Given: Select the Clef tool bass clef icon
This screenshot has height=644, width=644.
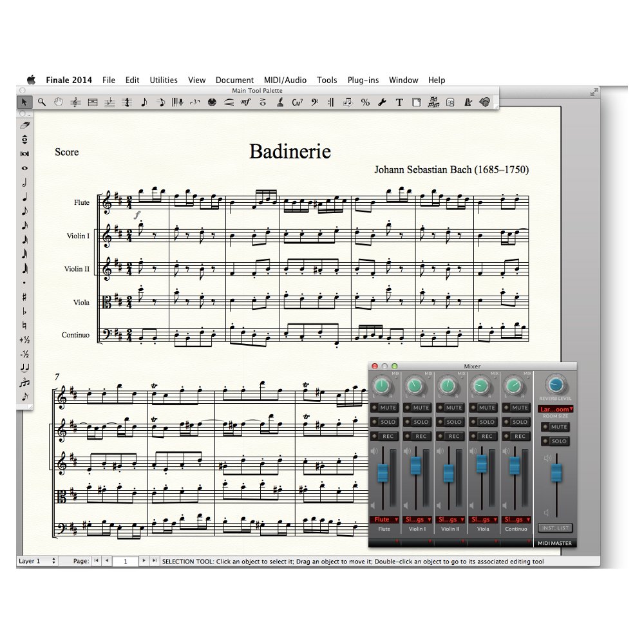Looking at the screenshot, I should [315, 102].
